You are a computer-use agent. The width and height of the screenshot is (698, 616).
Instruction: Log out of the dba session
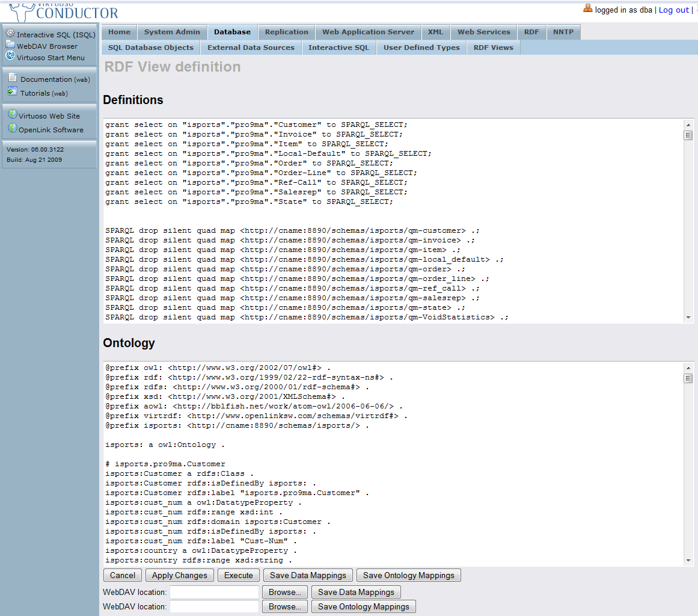[x=673, y=10]
